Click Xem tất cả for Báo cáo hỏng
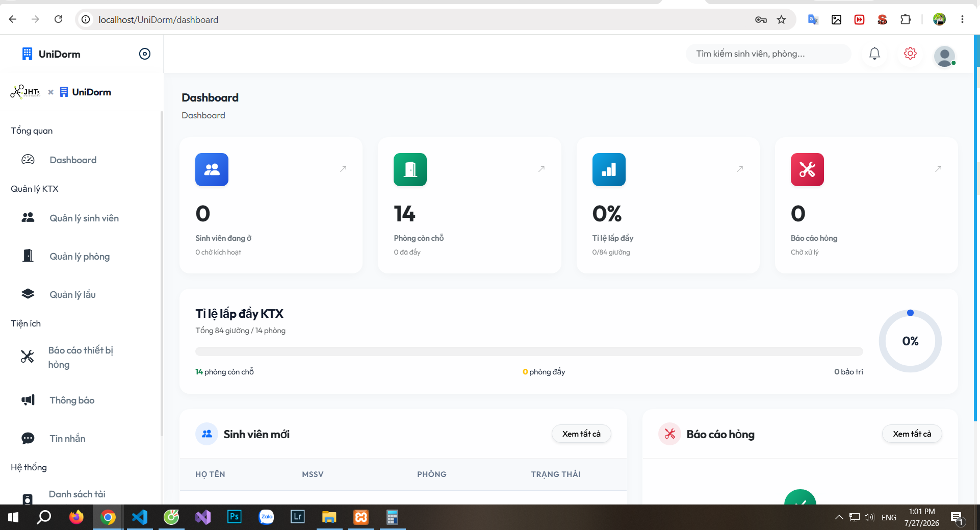The height and width of the screenshot is (530, 980). 912,434
